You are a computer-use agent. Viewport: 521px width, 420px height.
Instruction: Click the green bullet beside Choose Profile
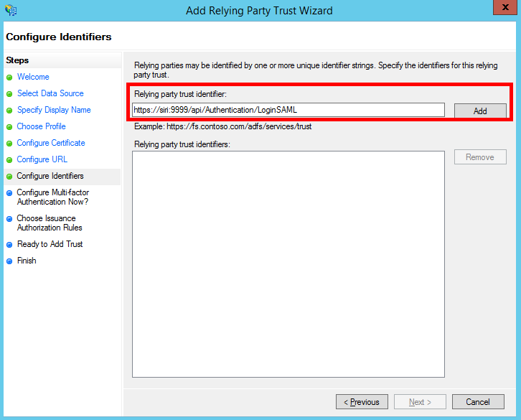(x=9, y=127)
